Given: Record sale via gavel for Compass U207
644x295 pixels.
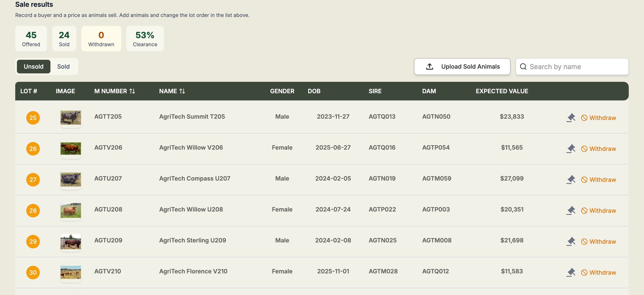Looking at the screenshot, I should pyautogui.click(x=571, y=180).
